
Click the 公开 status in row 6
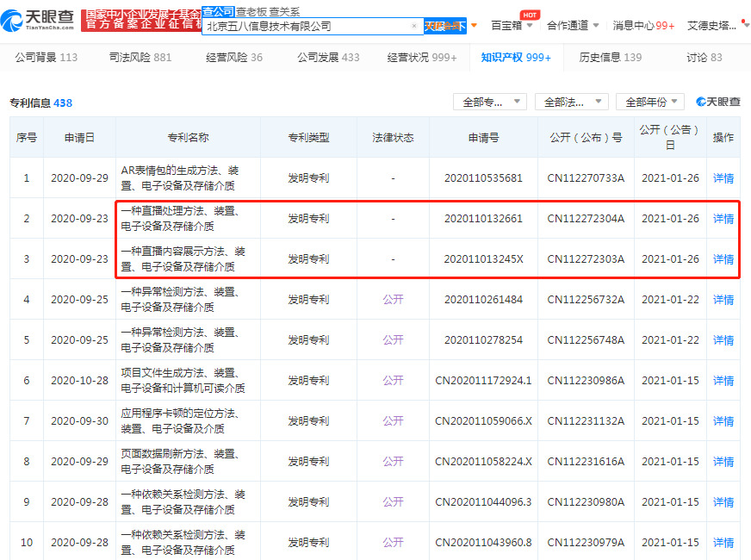pos(393,380)
